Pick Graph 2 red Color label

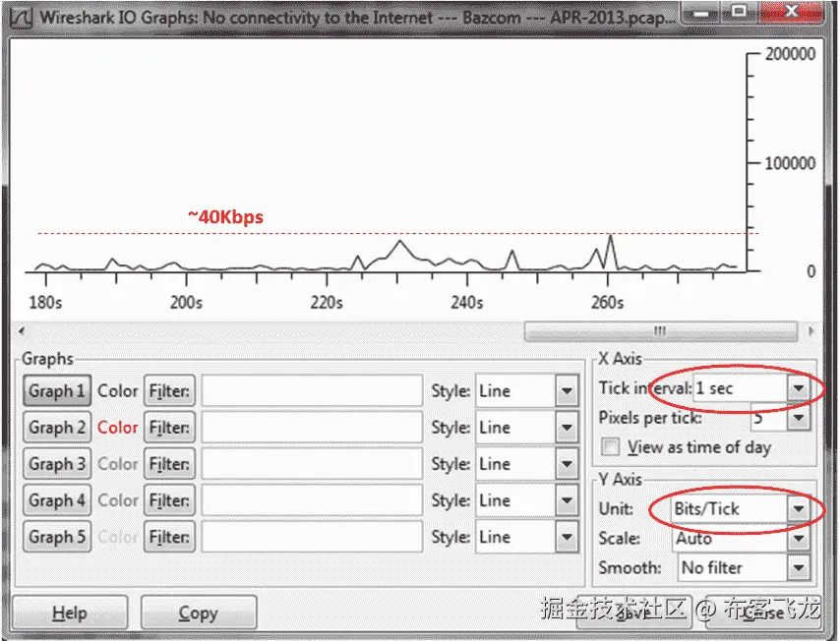click(x=117, y=428)
